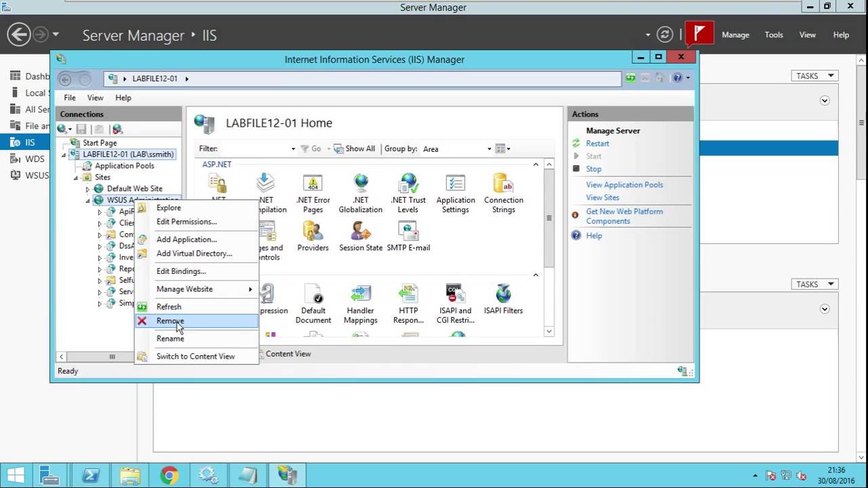
Task: Collapse the LABFILE12-01 server node
Action: [64, 155]
